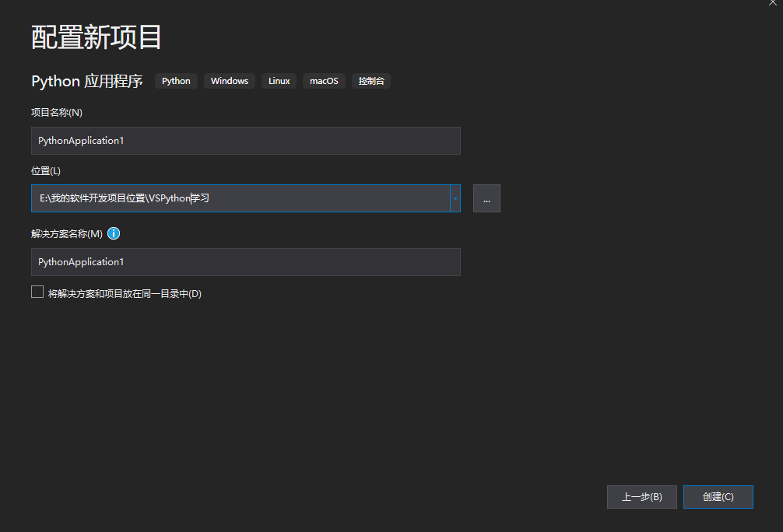
Task: Select the 控制台 project type tag
Action: tap(370, 81)
